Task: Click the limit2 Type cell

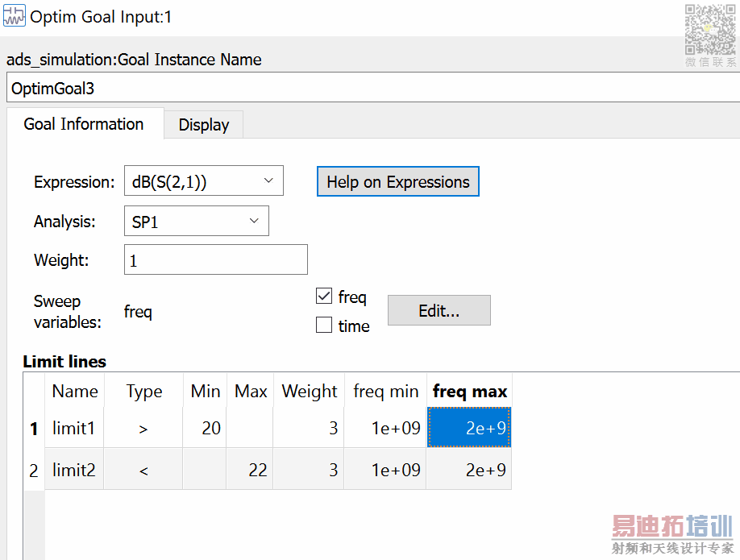Action: coord(143,470)
